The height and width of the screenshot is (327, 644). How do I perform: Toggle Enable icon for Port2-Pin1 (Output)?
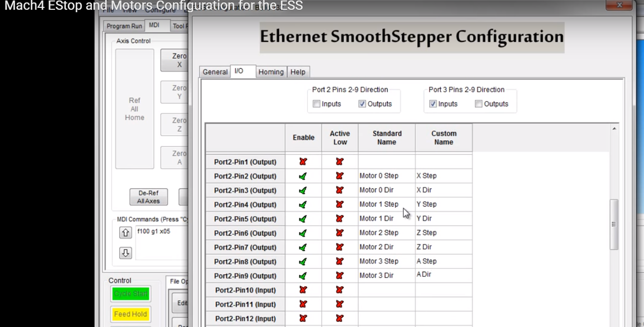[x=303, y=162]
